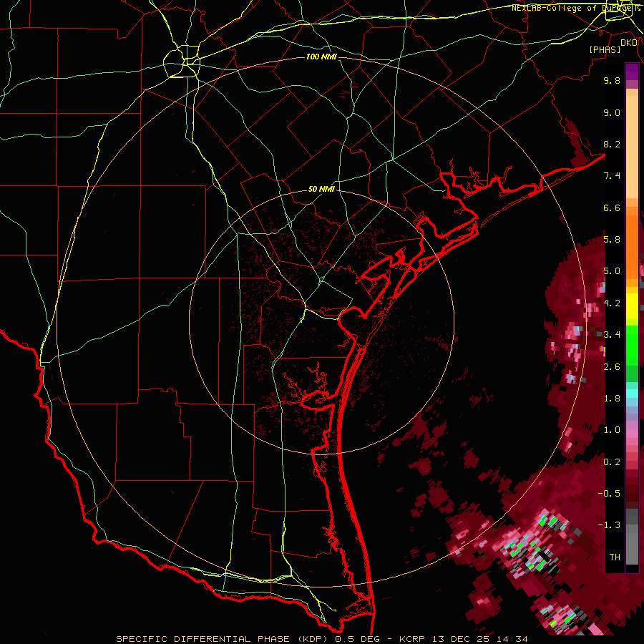Screen dimensions: 644x644
Task: Pick the purple top swatch of color bar
Action: point(632,72)
